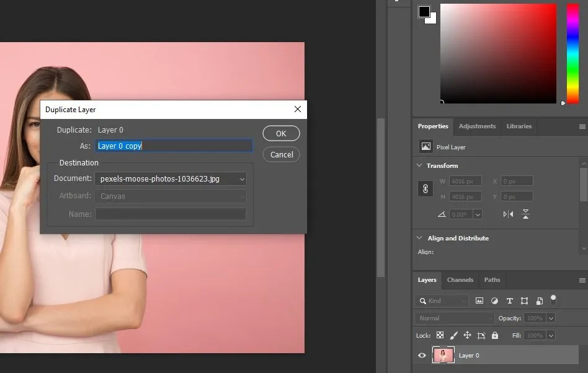
Task: Filter layers by type text icon
Action: [x=509, y=301]
